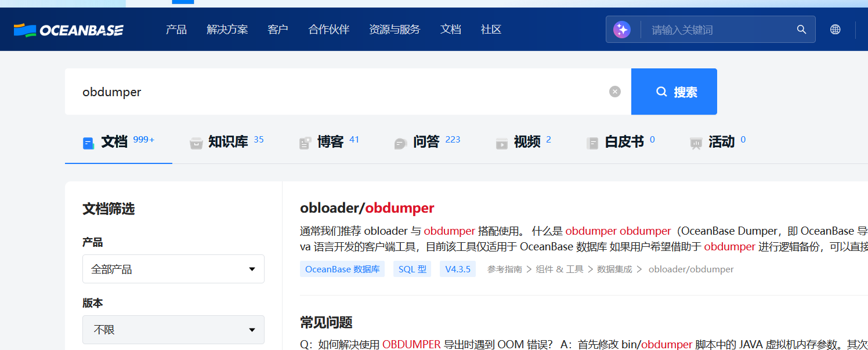Click the OceanBase logo
This screenshot has width=868, height=350.
(68, 30)
